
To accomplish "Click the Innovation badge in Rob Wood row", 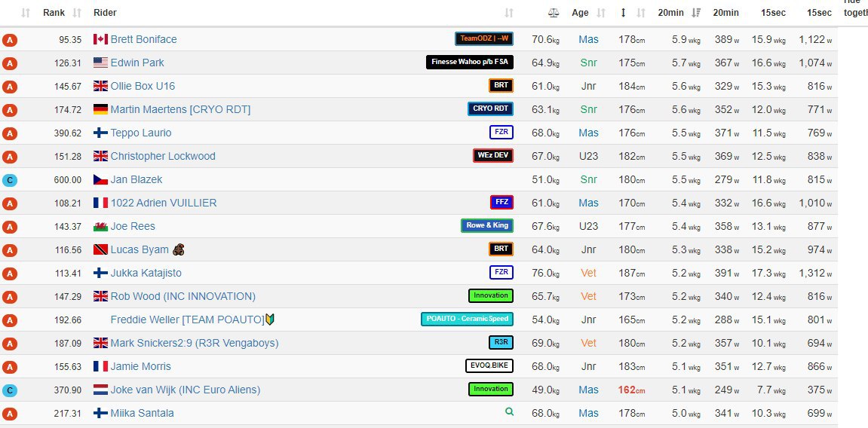I will tap(490, 296).
